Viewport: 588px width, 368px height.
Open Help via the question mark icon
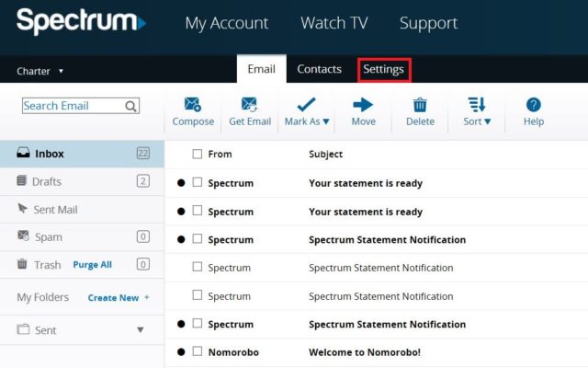pyautogui.click(x=533, y=105)
